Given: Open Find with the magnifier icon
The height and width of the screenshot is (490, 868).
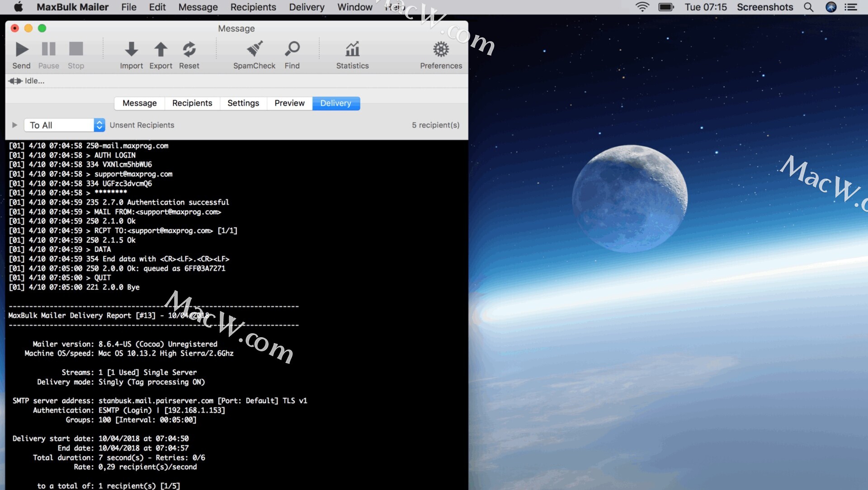Looking at the screenshot, I should click(292, 49).
